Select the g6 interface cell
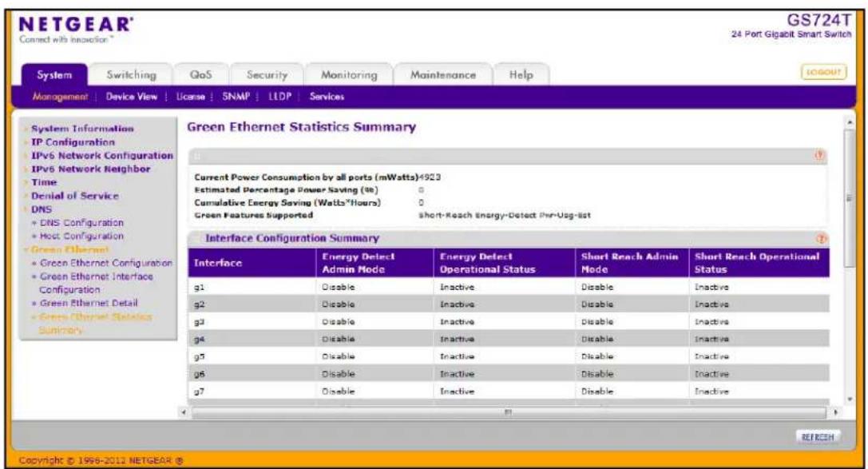Viewport: 868px width, 469px height. coord(252,374)
